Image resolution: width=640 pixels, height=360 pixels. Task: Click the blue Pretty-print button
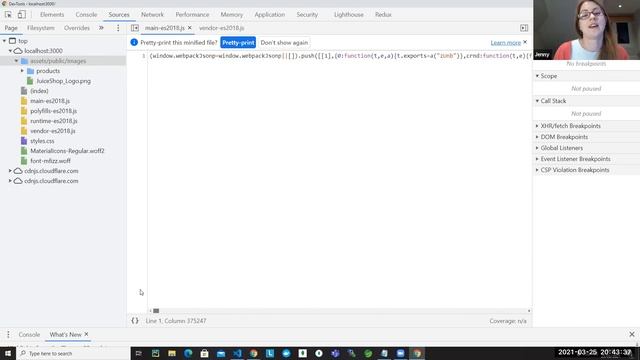tap(238, 42)
